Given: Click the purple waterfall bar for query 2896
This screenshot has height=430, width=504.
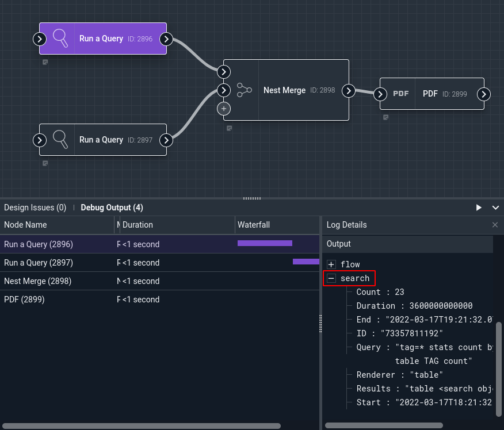Looking at the screenshot, I should (x=265, y=243).
